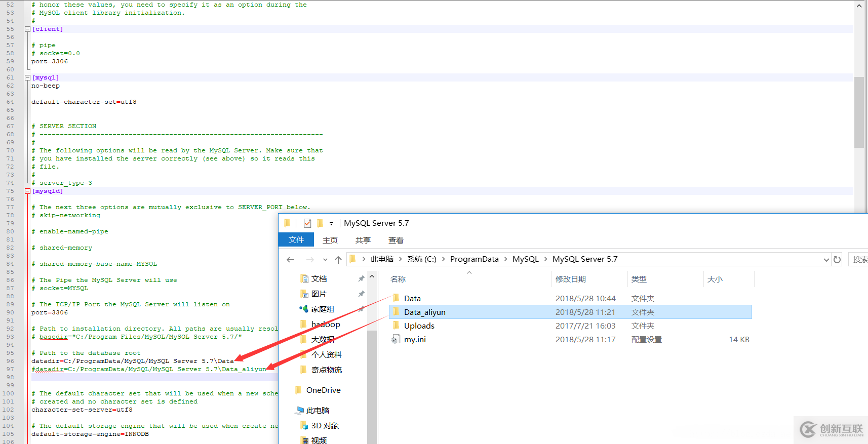Click line default-character-set=utf8 in editor
Screen dimensions: 868x444
click(x=84, y=102)
